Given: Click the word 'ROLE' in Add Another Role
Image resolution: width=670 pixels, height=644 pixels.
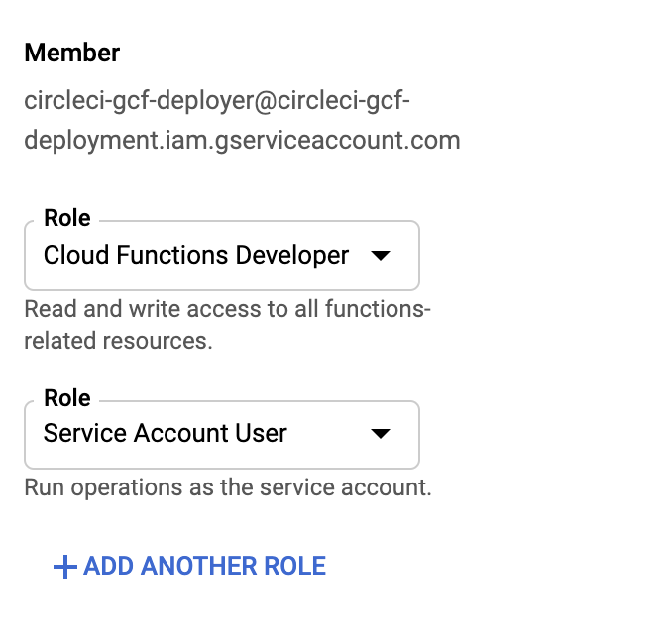Looking at the screenshot, I should coord(294,567).
